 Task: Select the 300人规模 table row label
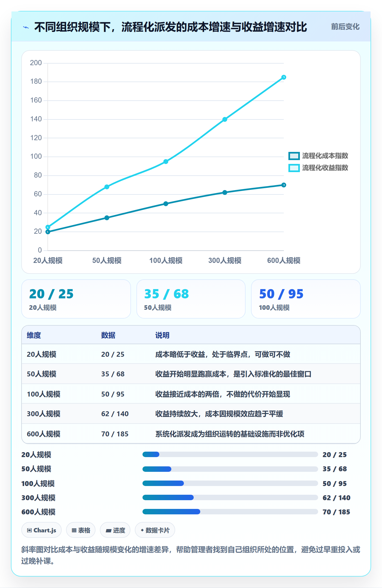coord(43,414)
